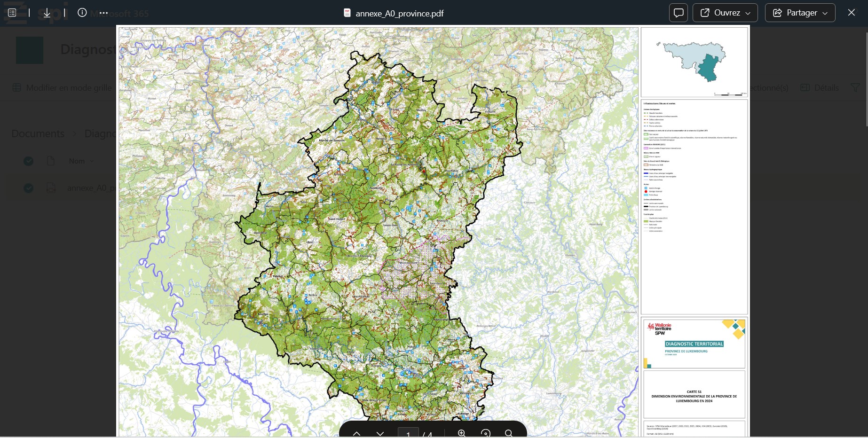Toggle the select-all checkbox above the list
This screenshot has width=868, height=438.
coord(28,161)
